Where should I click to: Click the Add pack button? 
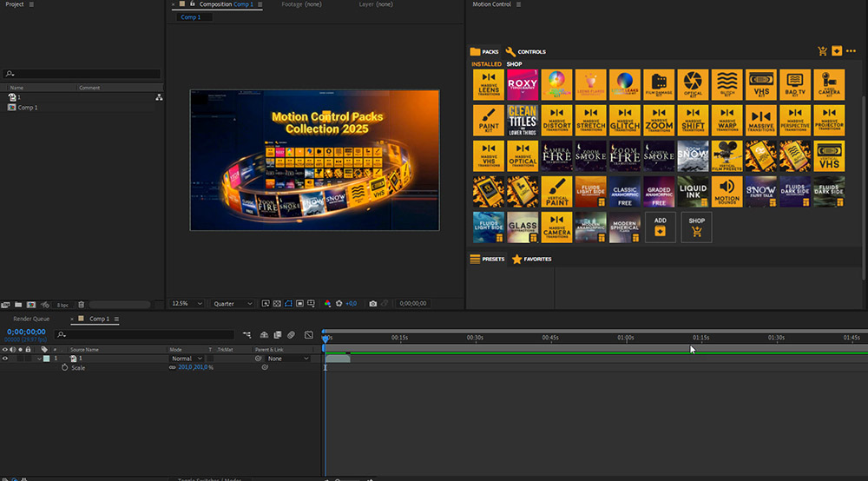click(661, 227)
